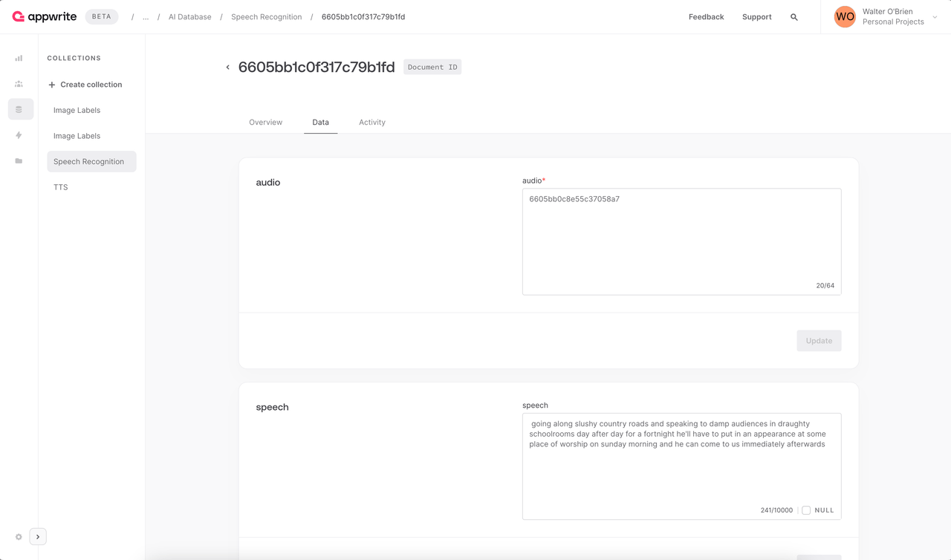The height and width of the screenshot is (560, 951).
Task: Click the search magnifier icon
Action: 794,17
